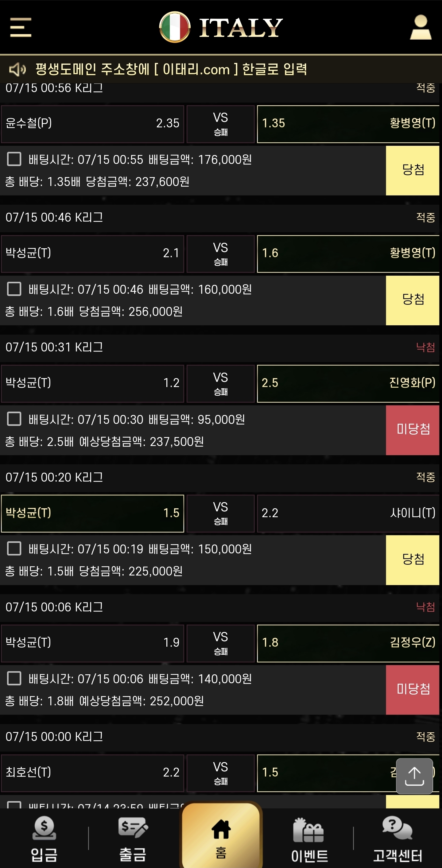The width and height of the screenshot is (442, 868).
Task: Check the 95,000원 bet checkbox
Action: [14, 419]
